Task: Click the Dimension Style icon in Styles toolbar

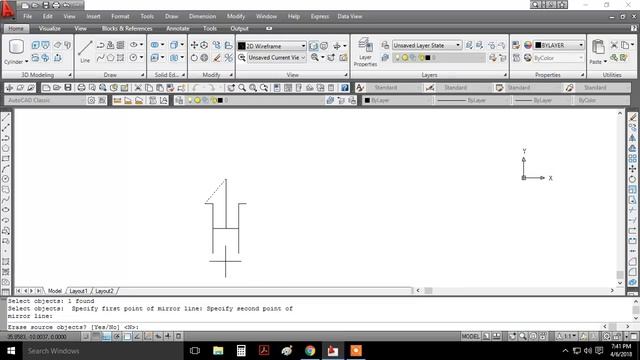Action: point(429,88)
